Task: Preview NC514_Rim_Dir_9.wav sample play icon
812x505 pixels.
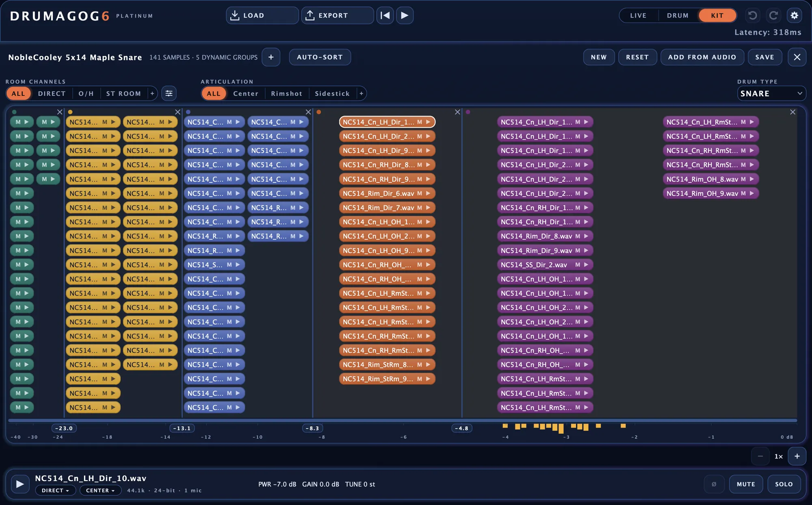Action: tap(586, 251)
